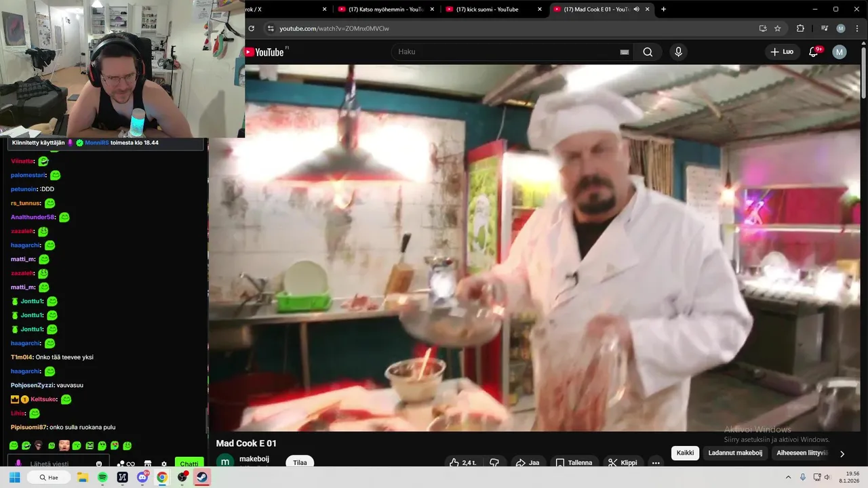868x488 pixels.
Task: Click pinned message user MonniRS
Action: (97, 143)
